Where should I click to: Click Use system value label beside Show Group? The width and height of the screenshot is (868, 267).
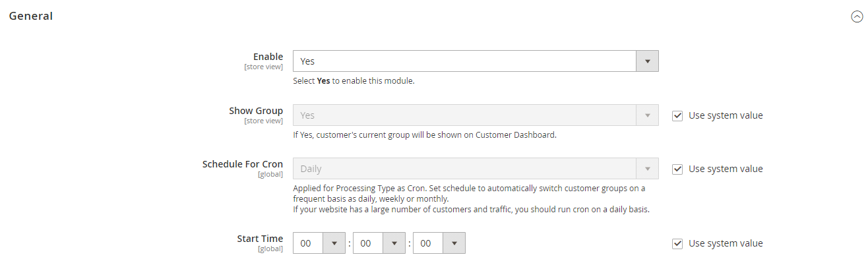pos(726,115)
